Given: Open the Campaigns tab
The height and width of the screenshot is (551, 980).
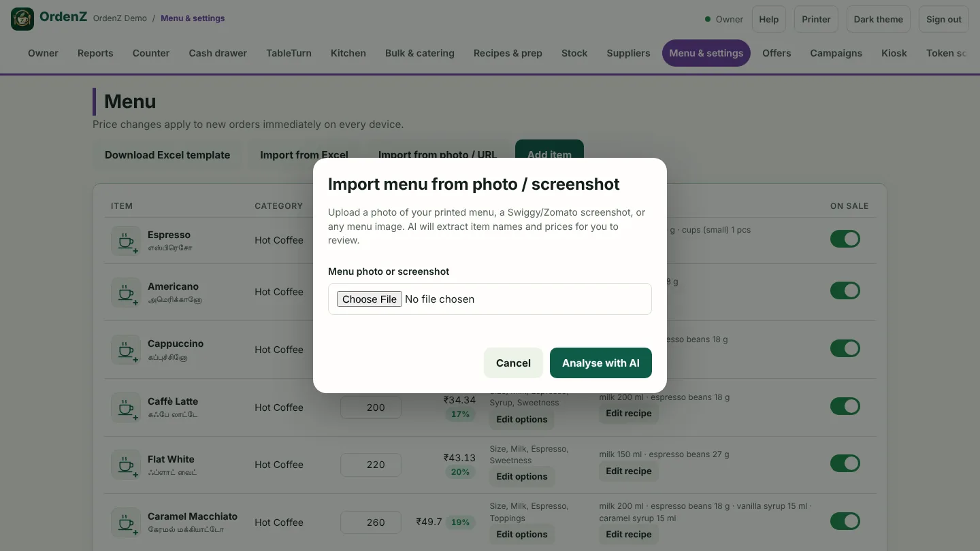Looking at the screenshot, I should click(836, 53).
